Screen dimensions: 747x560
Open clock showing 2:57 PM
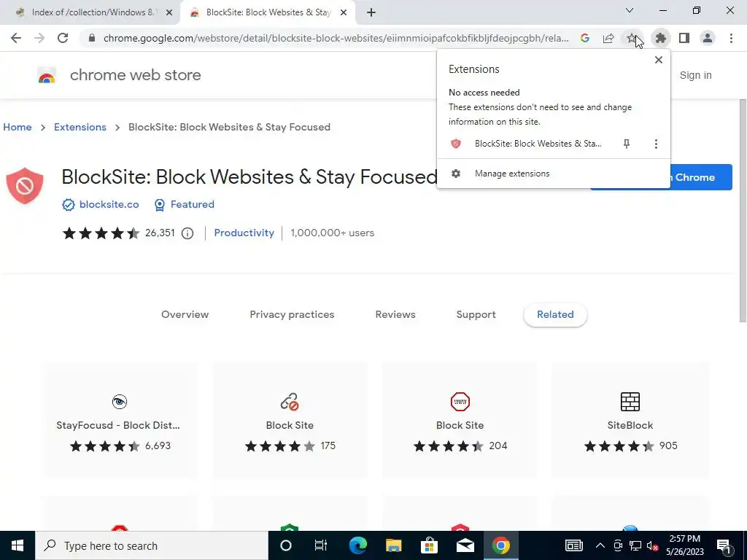click(684, 545)
